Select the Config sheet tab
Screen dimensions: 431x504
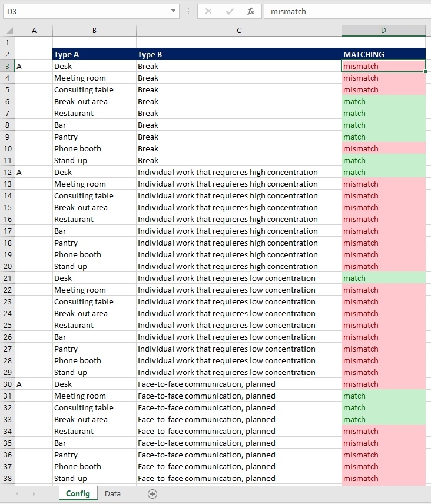[78, 493]
